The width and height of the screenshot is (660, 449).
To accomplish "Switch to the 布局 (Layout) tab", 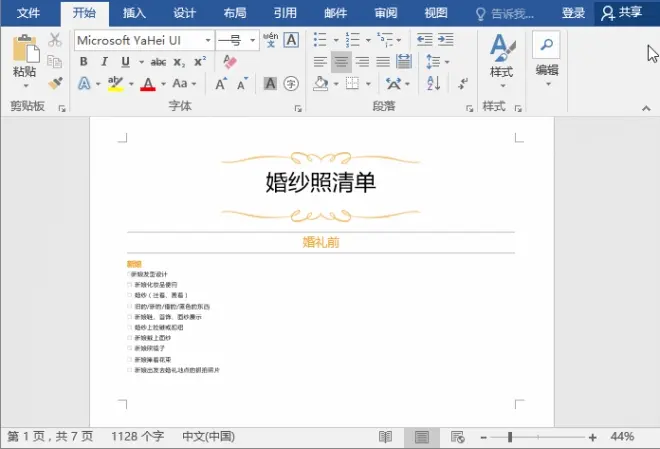I will click(x=235, y=13).
